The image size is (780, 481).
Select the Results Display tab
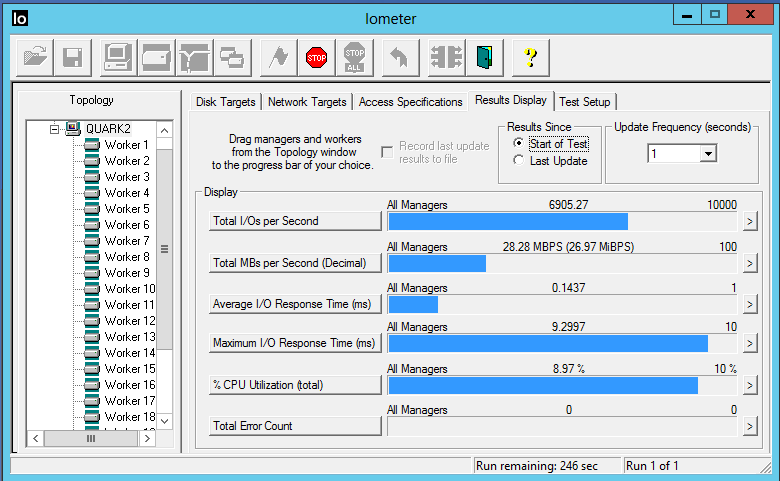coord(511,100)
